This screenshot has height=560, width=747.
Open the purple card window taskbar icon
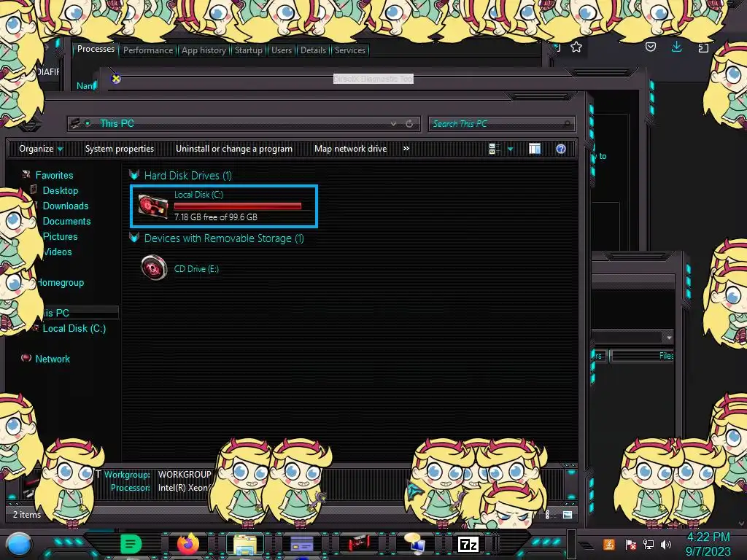(301, 544)
